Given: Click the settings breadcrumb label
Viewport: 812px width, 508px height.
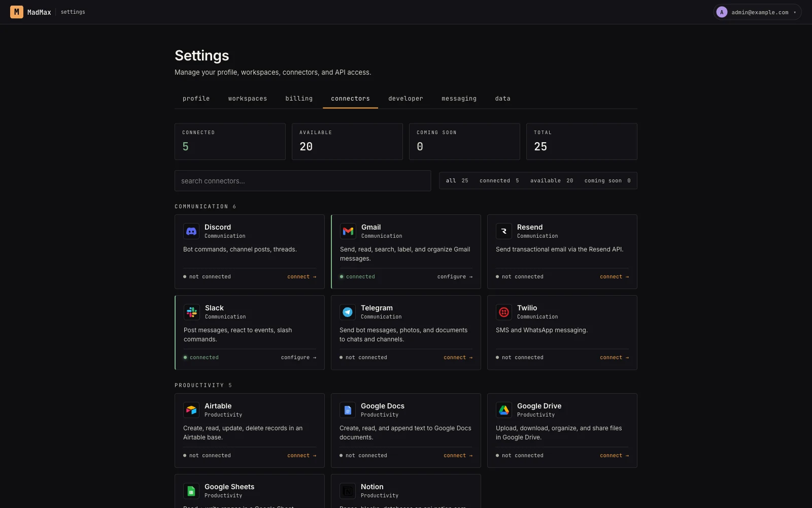Looking at the screenshot, I should [x=73, y=12].
